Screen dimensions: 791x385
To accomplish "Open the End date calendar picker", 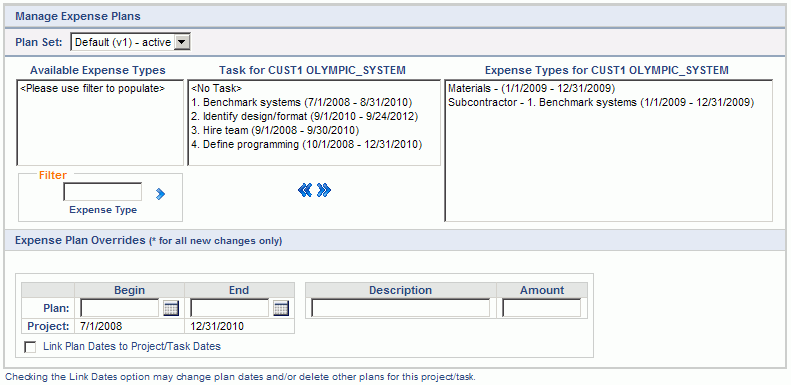I will (281, 308).
